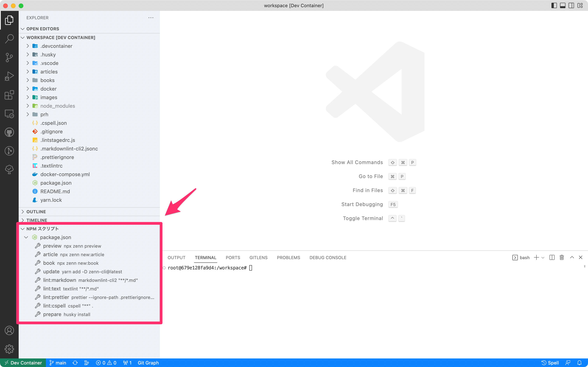Viewport: 588px width, 367px height.
Task: Open Git Graph from status bar
Action: [x=148, y=363]
